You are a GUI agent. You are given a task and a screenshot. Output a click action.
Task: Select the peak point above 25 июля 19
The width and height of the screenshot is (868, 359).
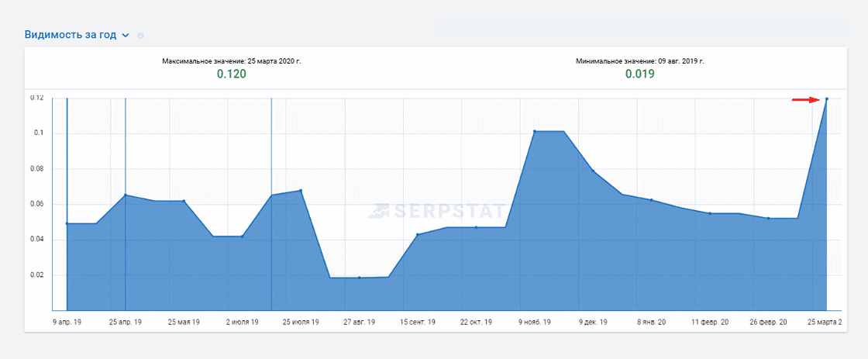click(301, 191)
